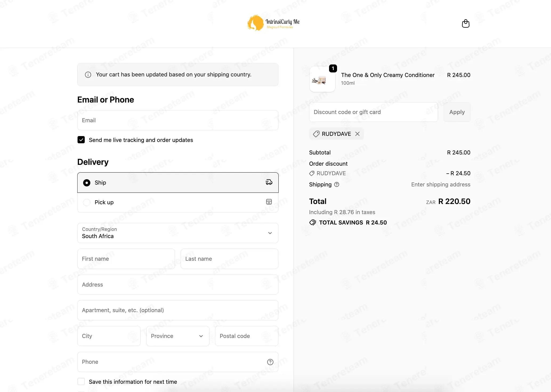Remove the RUDYDAVE discount code
551x392 pixels.
[x=358, y=134]
